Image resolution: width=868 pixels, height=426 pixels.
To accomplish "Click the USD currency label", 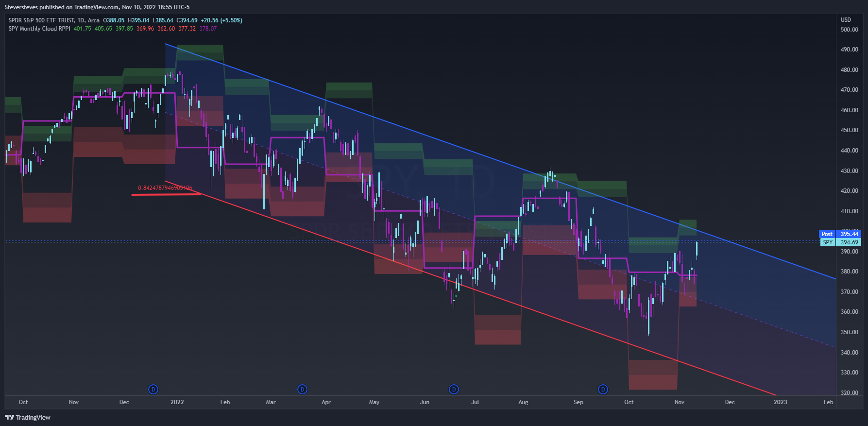I will coord(846,20).
